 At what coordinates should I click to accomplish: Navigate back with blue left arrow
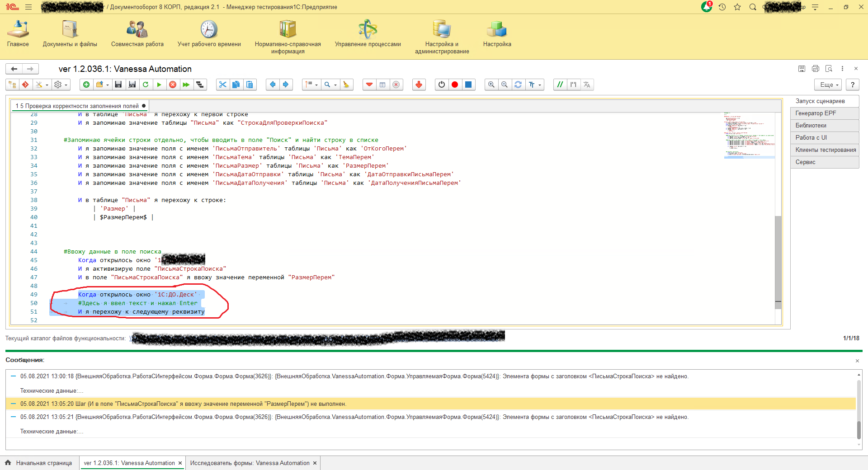pos(273,85)
